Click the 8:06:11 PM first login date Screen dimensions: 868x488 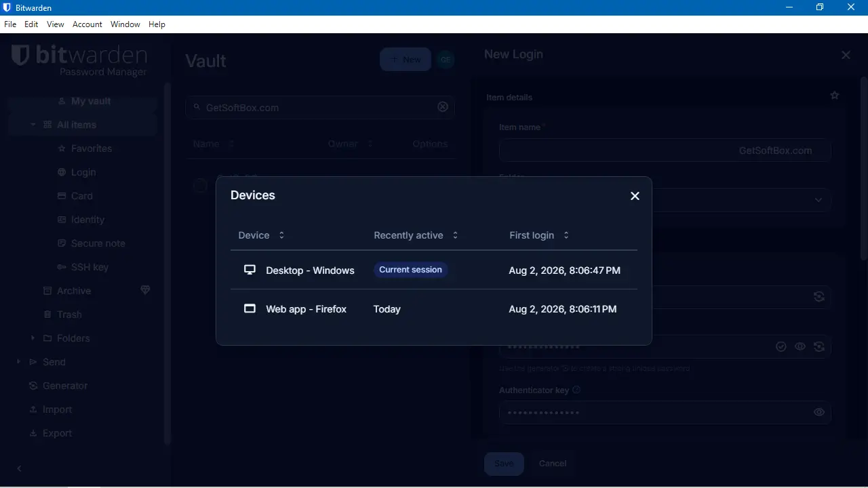[563, 309]
